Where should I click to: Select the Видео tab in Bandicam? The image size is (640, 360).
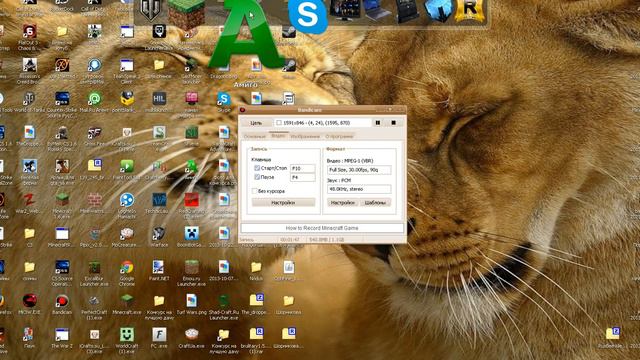(x=278, y=136)
